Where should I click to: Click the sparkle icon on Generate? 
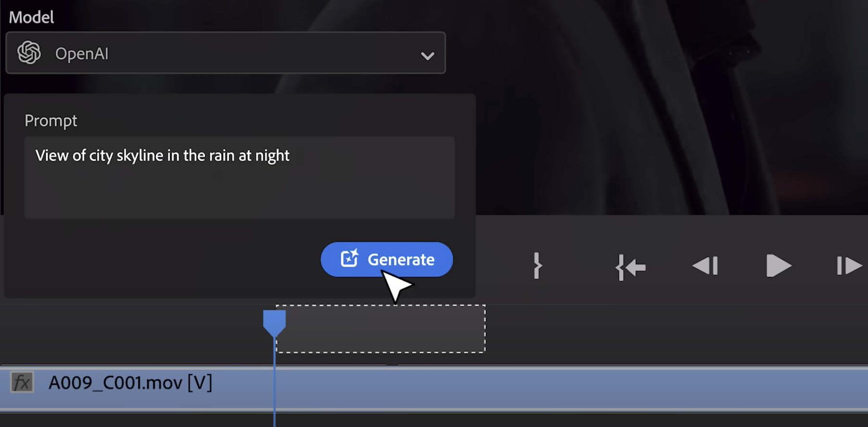349,259
